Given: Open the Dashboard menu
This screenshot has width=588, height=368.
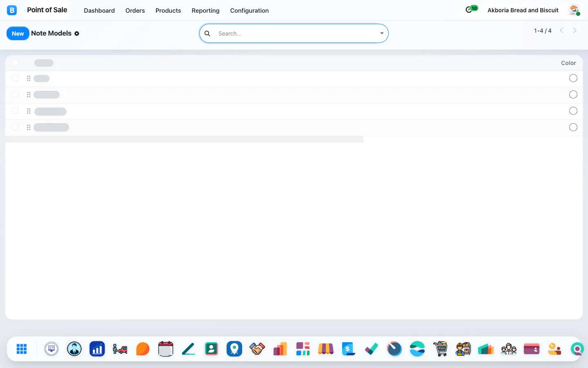Looking at the screenshot, I should tap(99, 11).
